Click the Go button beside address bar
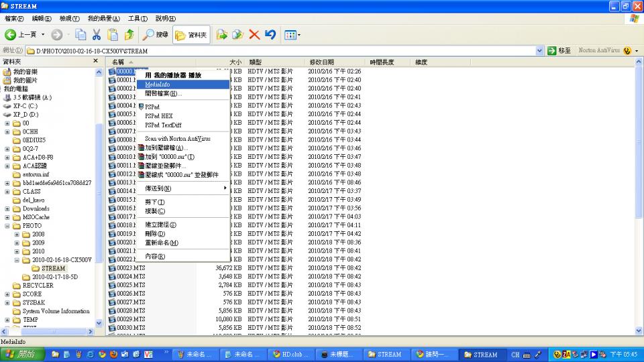Image resolution: width=644 pixels, height=362 pixels. 559,50
